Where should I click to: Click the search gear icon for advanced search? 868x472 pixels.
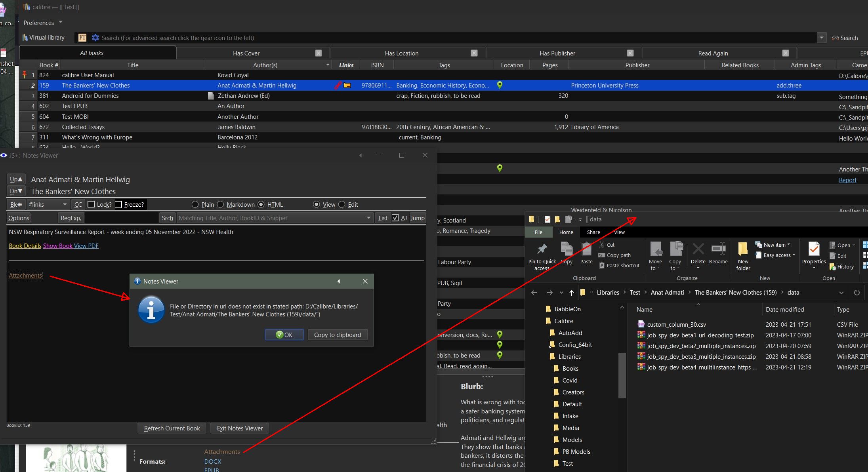(95, 38)
